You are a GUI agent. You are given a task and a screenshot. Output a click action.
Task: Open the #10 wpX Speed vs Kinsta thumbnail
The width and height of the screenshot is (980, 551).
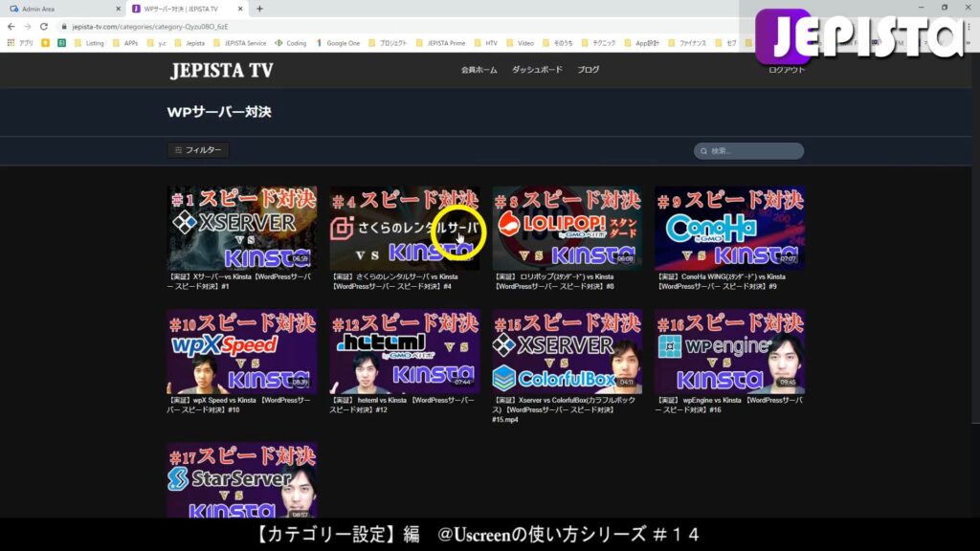point(242,351)
